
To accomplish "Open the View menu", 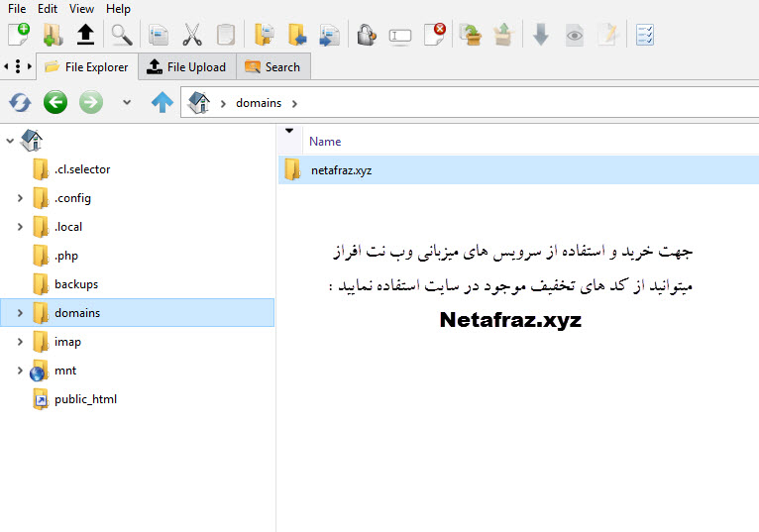I will (81, 9).
